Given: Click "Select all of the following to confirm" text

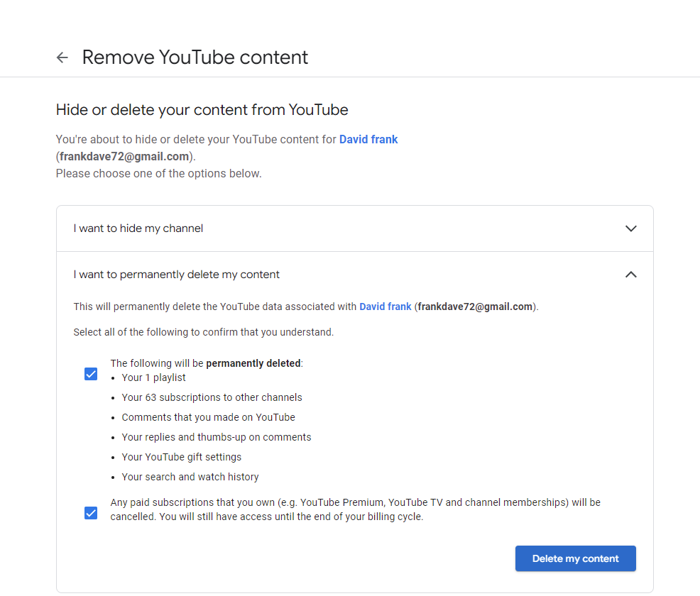Looking at the screenshot, I should [x=204, y=332].
